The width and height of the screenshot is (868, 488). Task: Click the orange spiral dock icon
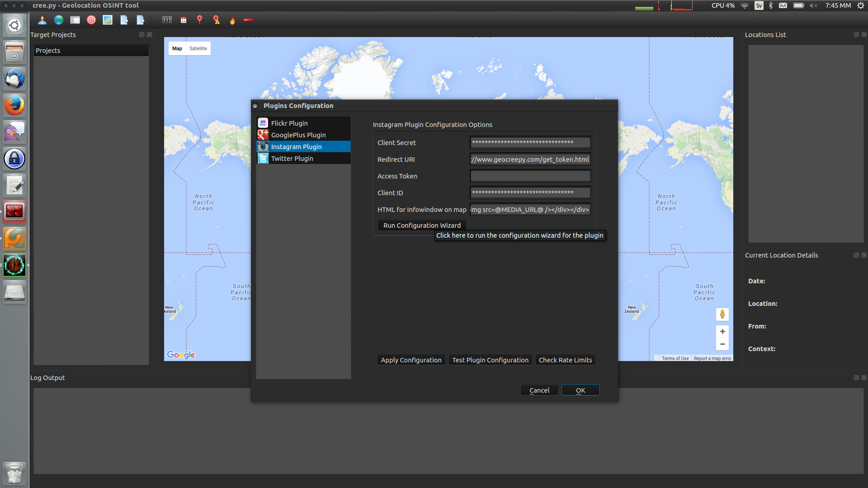14,239
